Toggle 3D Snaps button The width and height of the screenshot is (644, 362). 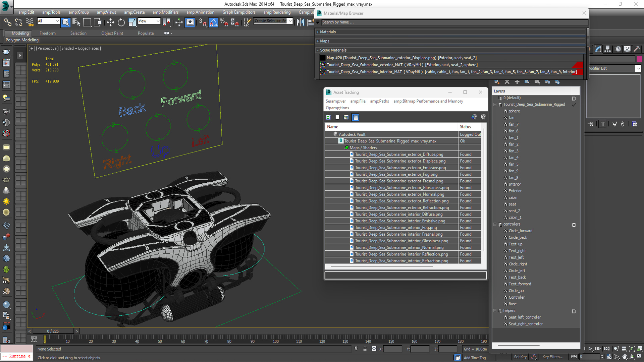(203, 22)
